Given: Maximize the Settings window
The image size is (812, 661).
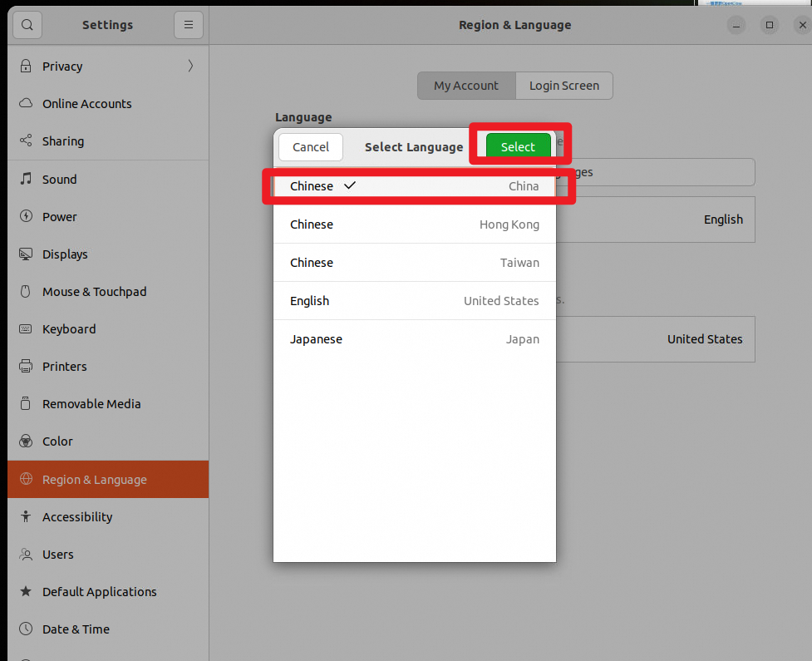Looking at the screenshot, I should pos(770,25).
